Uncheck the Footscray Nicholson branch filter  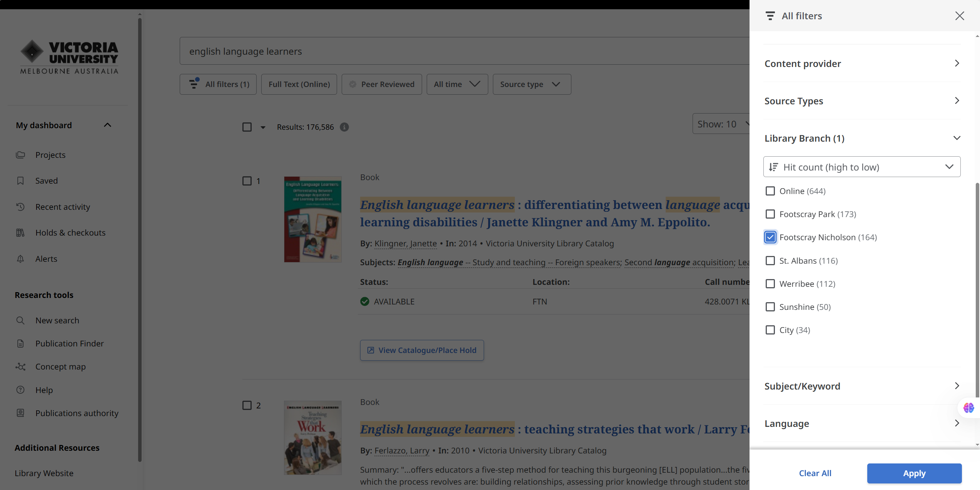click(770, 237)
